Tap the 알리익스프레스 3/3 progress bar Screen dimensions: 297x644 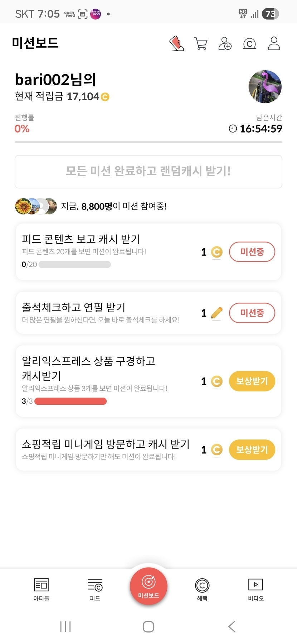coord(70,401)
